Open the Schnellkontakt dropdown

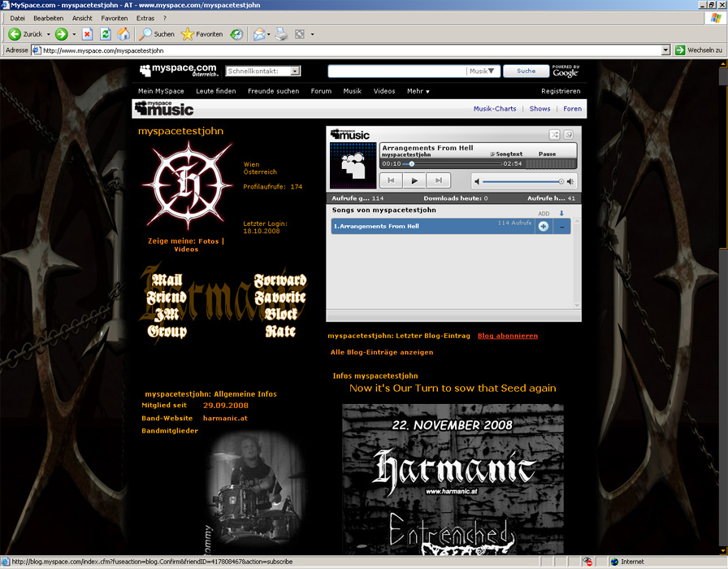(263, 71)
